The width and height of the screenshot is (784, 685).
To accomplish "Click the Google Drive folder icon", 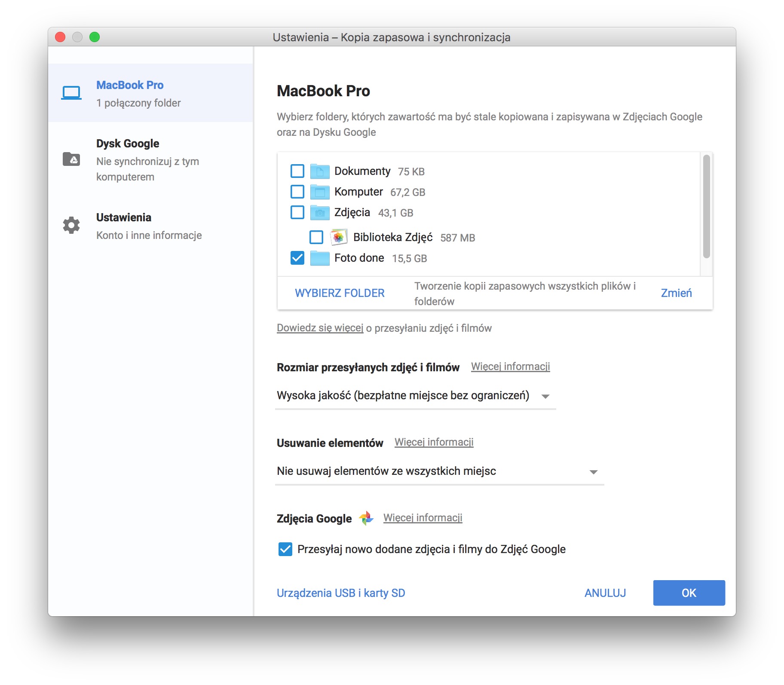I will (71, 159).
